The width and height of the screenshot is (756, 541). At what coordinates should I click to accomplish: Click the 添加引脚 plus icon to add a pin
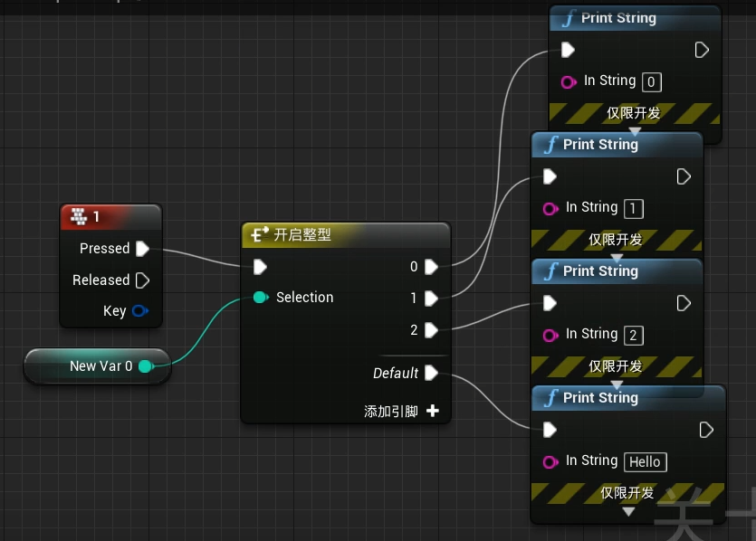432,410
